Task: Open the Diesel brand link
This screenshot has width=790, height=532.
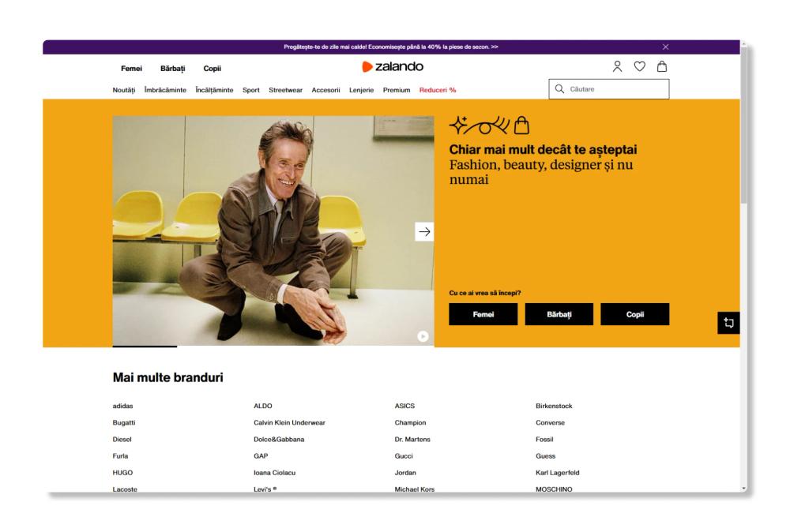Action: pyautogui.click(x=122, y=440)
